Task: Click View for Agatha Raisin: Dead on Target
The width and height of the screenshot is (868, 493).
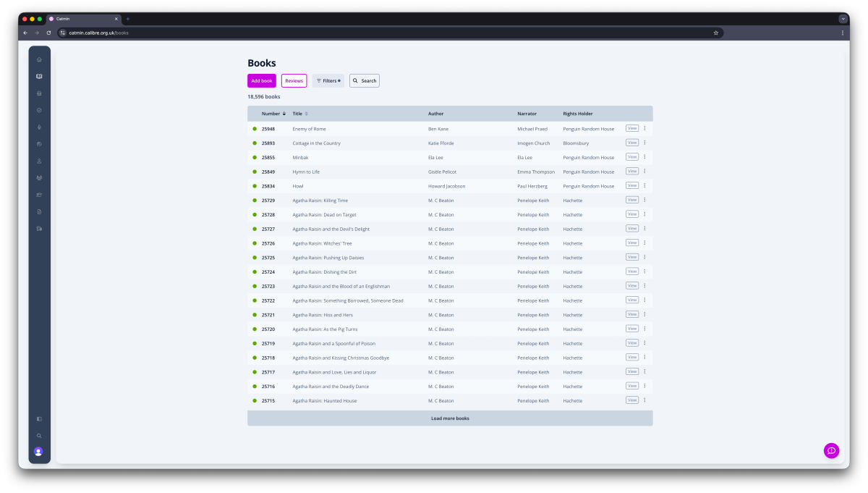Action: pos(632,214)
